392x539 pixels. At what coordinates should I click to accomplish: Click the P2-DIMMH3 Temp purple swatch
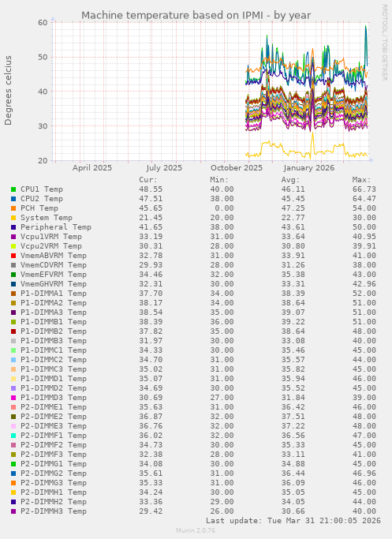(x=13, y=511)
